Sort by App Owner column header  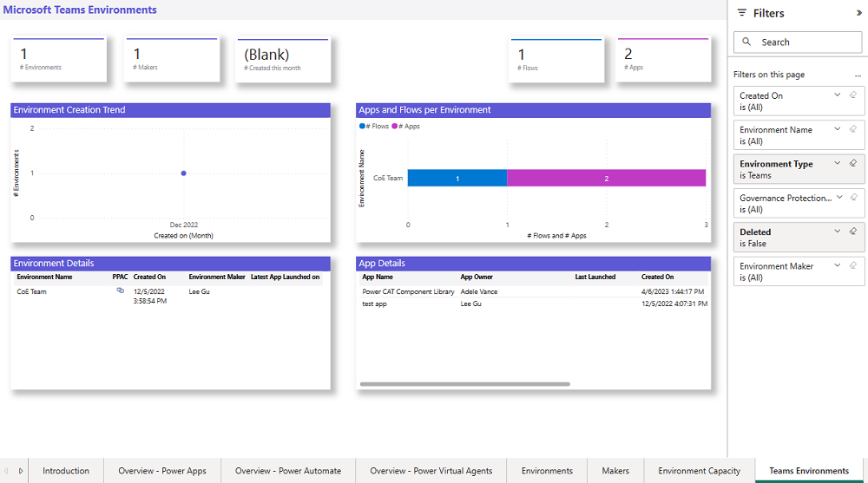[x=477, y=277]
